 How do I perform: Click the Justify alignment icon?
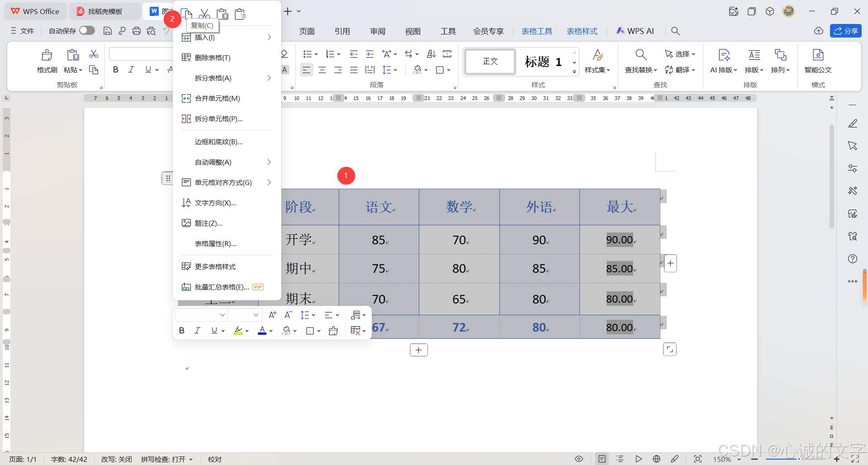pyautogui.click(x=354, y=70)
